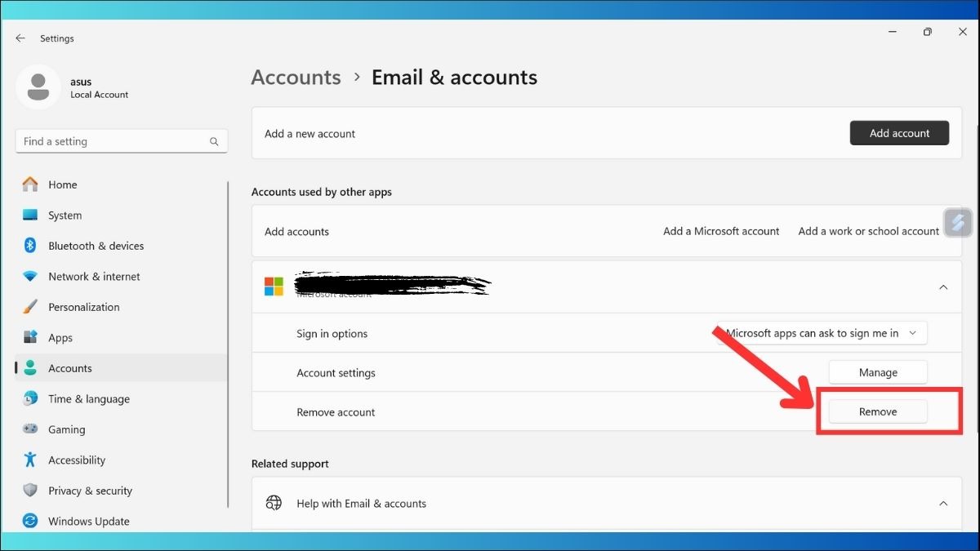
Task: Click Add a Microsoft account link
Action: pyautogui.click(x=721, y=231)
